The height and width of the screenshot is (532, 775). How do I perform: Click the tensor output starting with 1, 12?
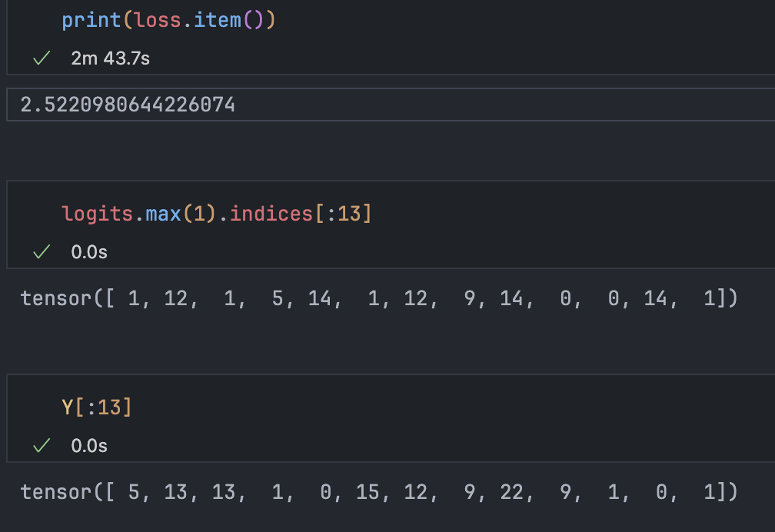(x=378, y=298)
